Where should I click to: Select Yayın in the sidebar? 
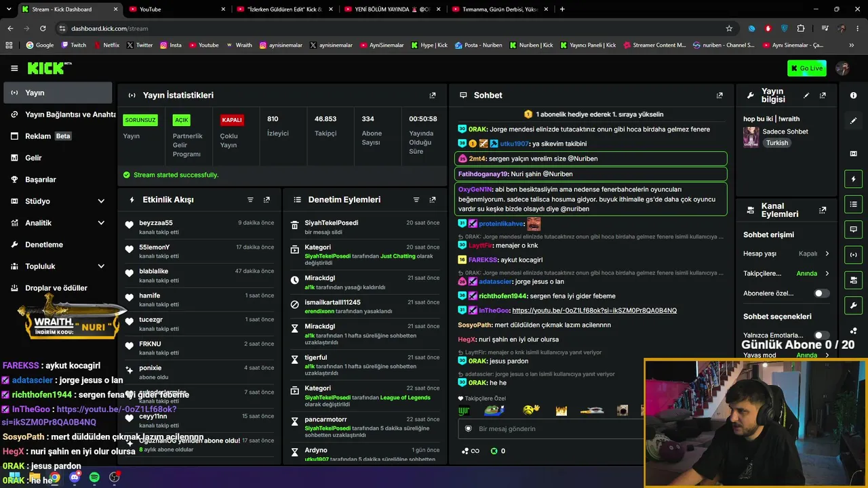(58, 93)
